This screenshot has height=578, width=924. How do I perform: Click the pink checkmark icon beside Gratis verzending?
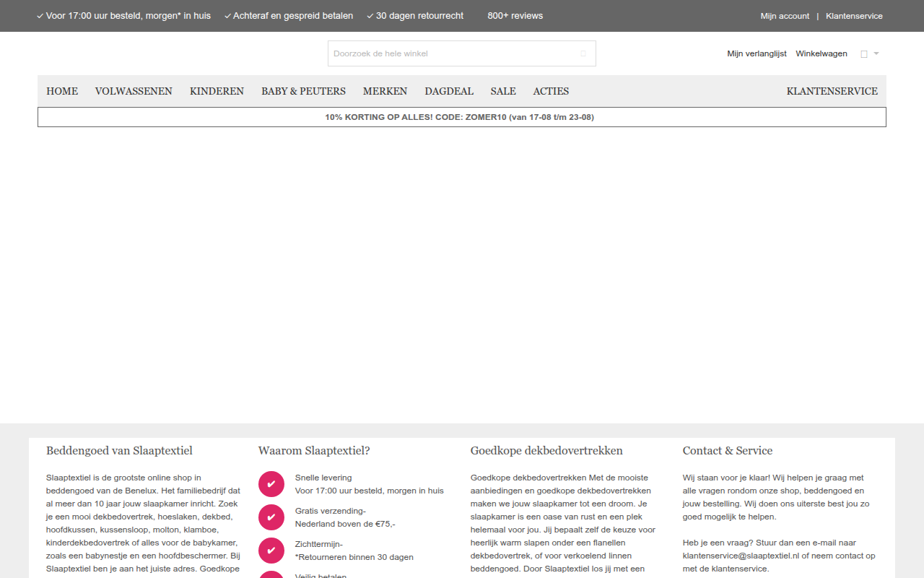pos(271,517)
